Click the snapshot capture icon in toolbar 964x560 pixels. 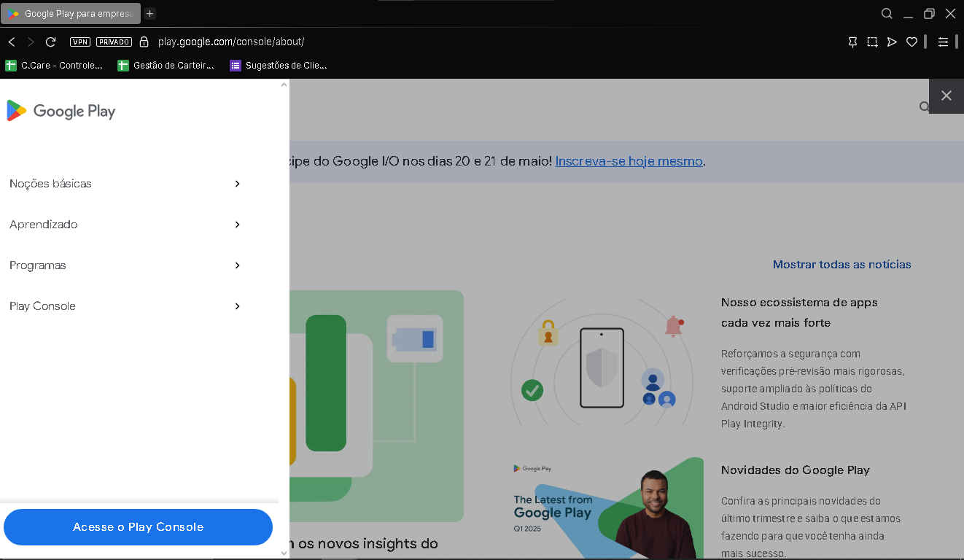tap(872, 42)
